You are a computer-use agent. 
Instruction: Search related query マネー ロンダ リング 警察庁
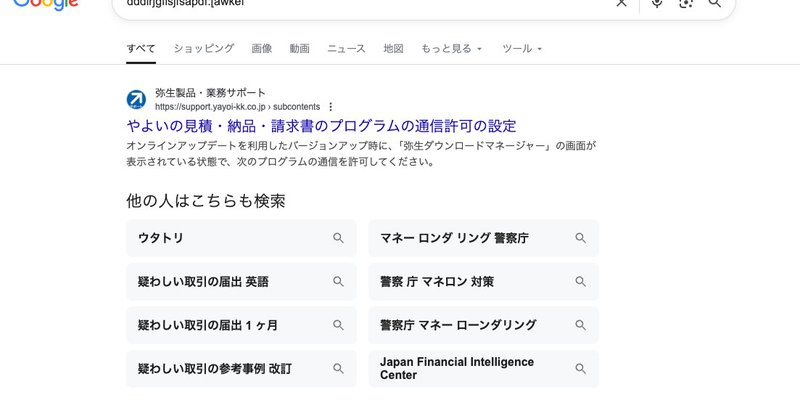coord(484,238)
